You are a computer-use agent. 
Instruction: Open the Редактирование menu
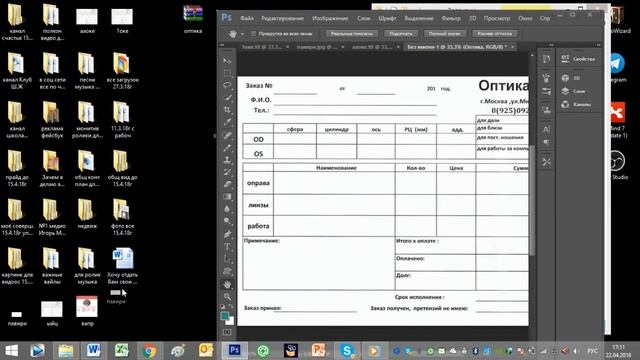coord(282,18)
